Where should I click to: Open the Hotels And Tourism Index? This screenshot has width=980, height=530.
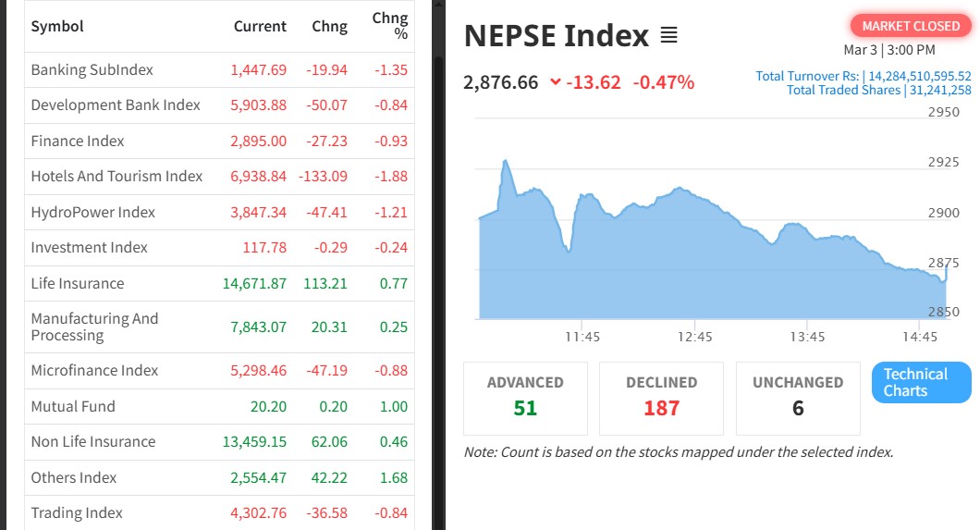point(116,176)
